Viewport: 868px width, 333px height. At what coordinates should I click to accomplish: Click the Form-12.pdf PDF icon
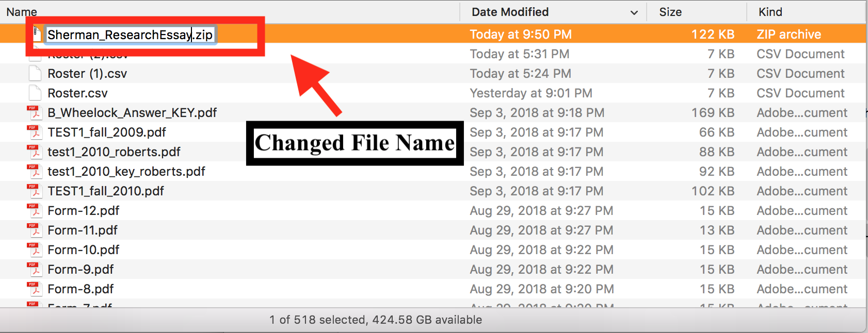tap(34, 211)
